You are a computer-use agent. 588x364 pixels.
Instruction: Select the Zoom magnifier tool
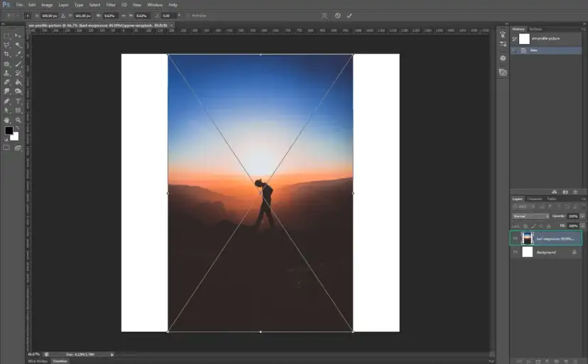click(18, 120)
